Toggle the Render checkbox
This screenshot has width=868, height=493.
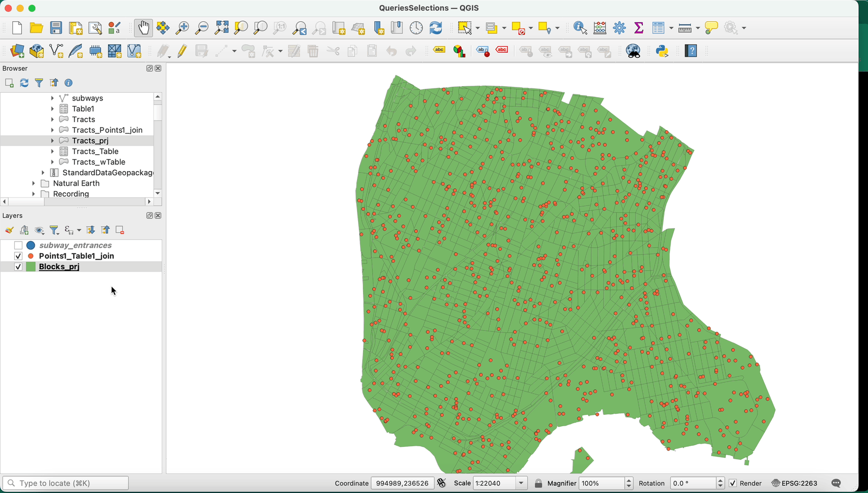733,483
